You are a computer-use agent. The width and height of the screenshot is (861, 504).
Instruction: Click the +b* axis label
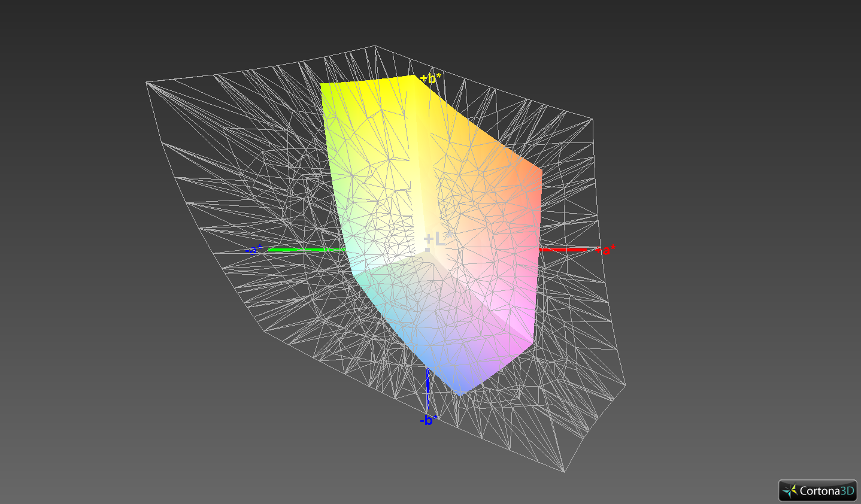(x=431, y=78)
